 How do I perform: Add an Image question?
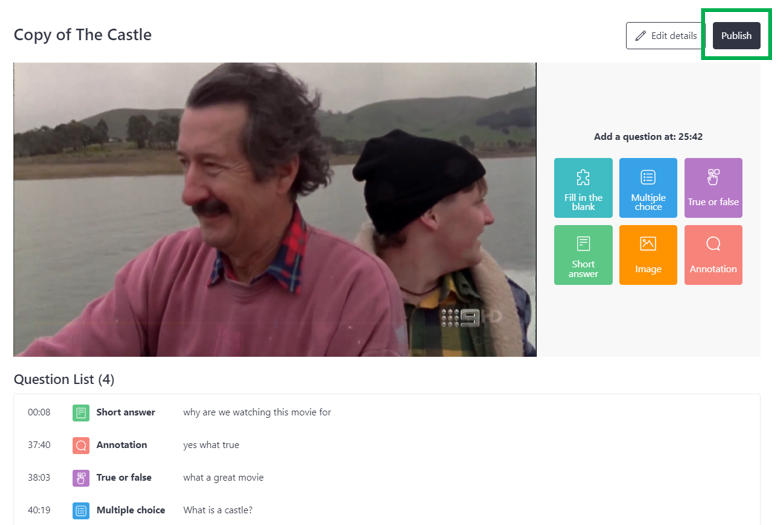(648, 255)
